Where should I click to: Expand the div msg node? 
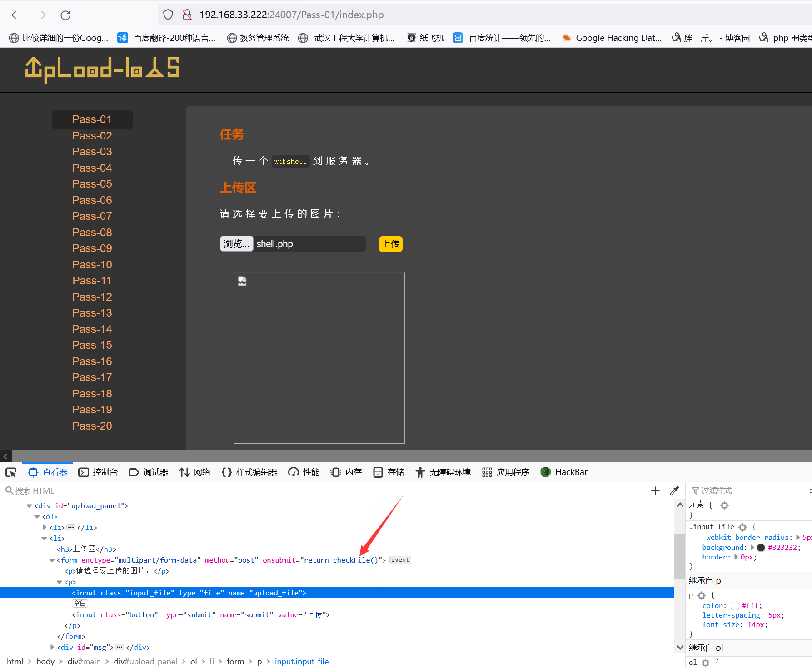(x=52, y=648)
